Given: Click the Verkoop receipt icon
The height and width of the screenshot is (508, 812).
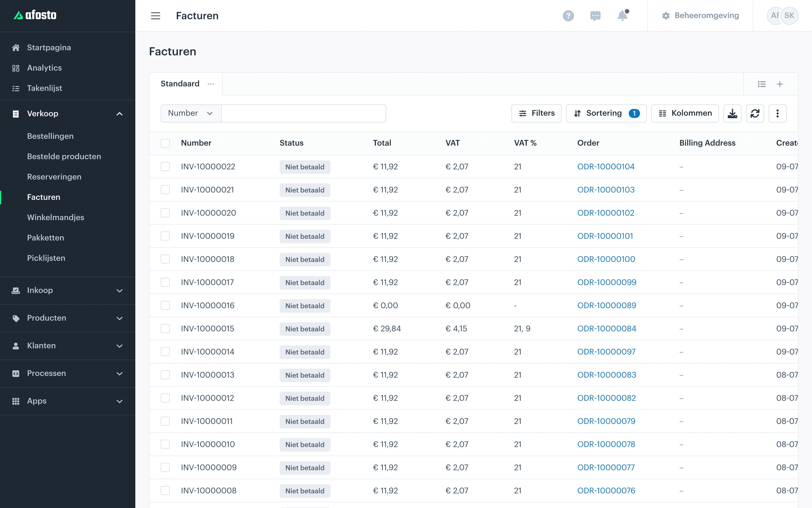Looking at the screenshot, I should (x=16, y=114).
